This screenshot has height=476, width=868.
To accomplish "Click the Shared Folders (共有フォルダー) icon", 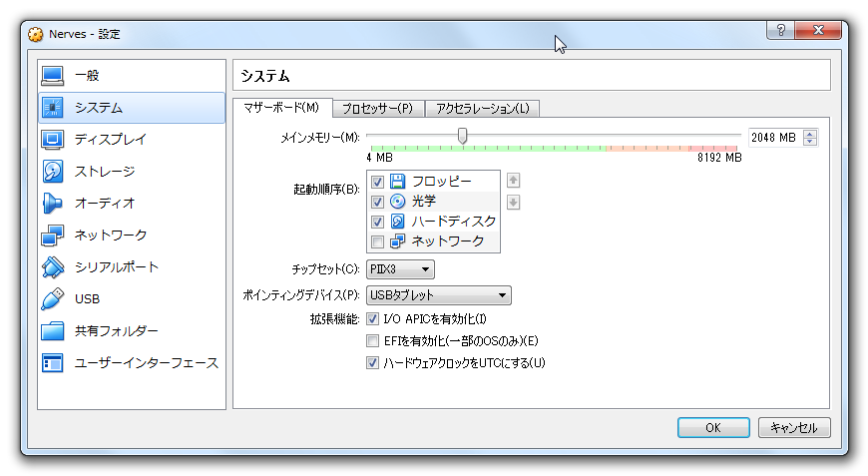I will 53,331.
